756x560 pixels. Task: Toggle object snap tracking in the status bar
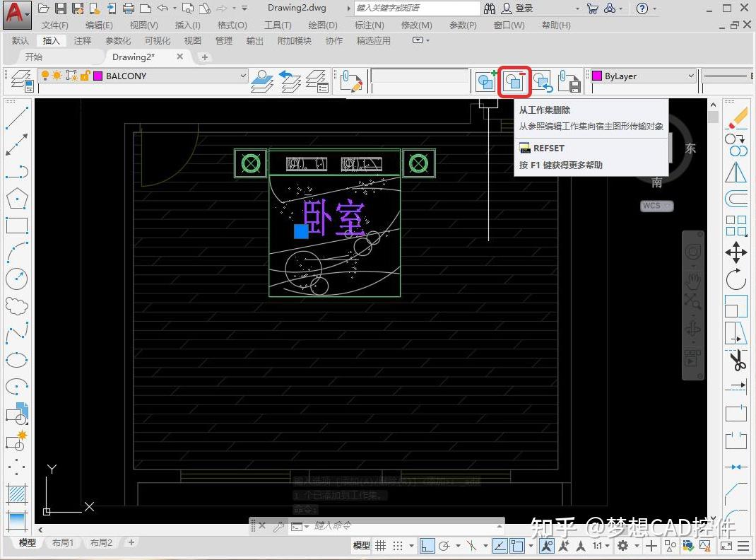coord(500,546)
